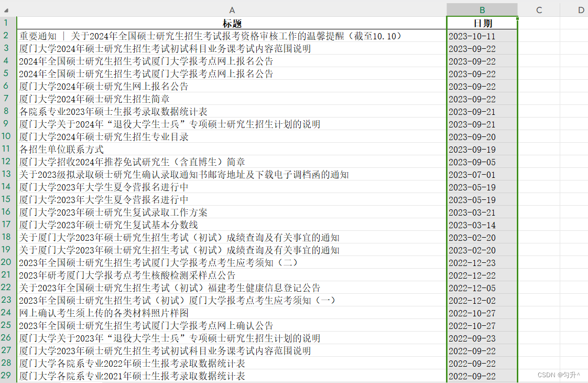Click cell 各院系专业2022年硕士生报考录取数据统计表
588x383 pixels.
[x=232, y=363]
